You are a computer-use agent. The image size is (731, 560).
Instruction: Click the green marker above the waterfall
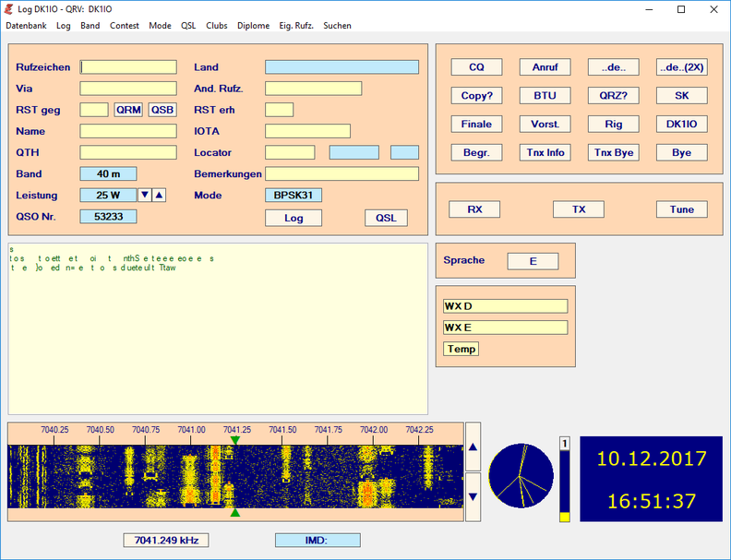tap(234, 440)
